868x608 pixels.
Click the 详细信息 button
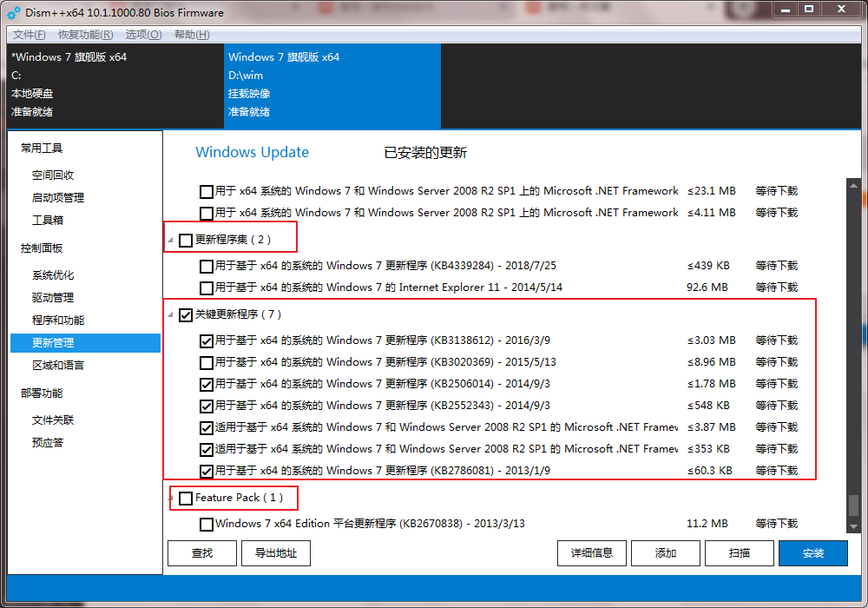592,553
